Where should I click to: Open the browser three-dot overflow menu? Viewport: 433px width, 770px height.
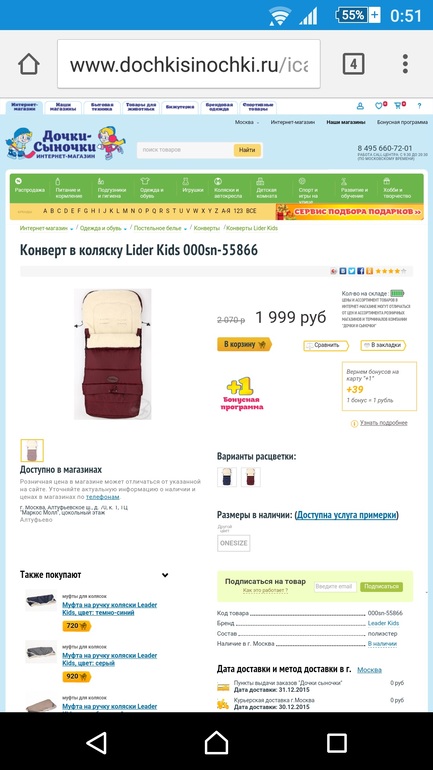(x=405, y=64)
